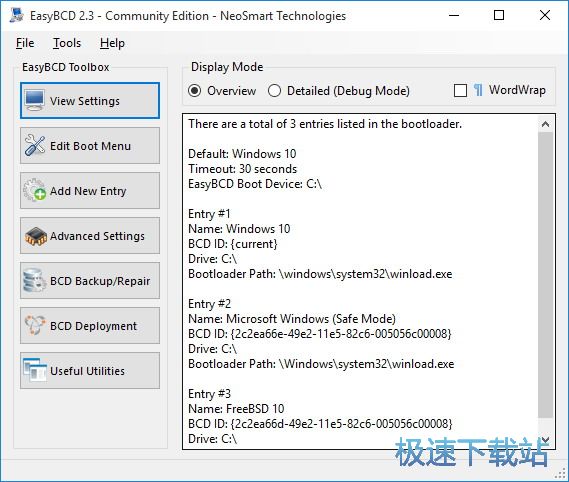Click BCD ID starting 2c2ea66d line

click(x=320, y=424)
